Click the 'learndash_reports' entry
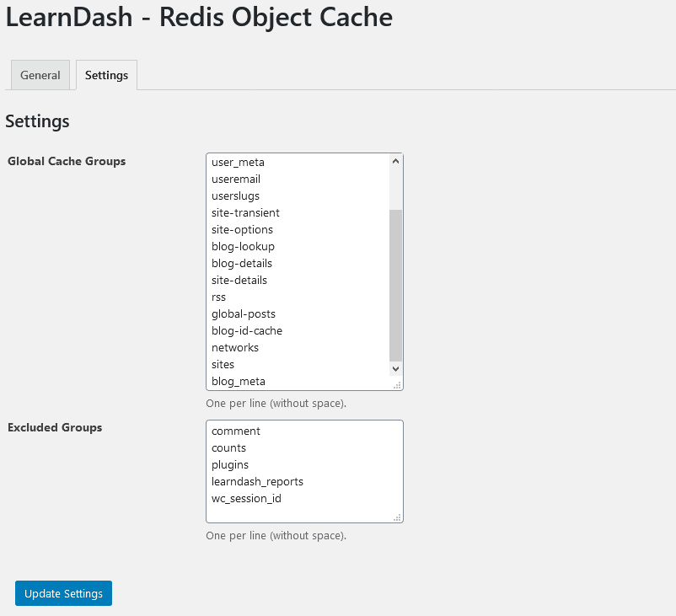 pyautogui.click(x=257, y=482)
